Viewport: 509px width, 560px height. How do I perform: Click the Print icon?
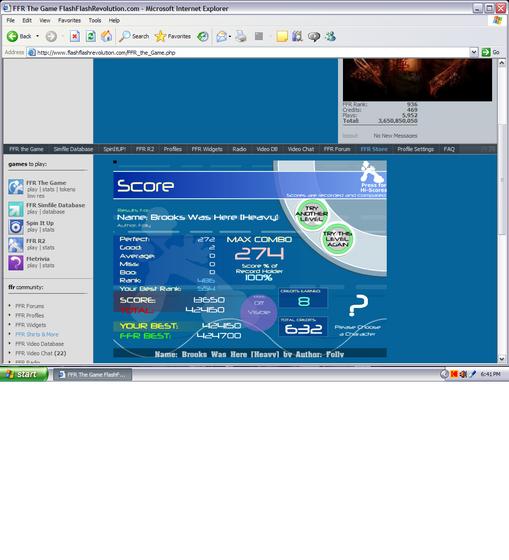pyautogui.click(x=241, y=36)
